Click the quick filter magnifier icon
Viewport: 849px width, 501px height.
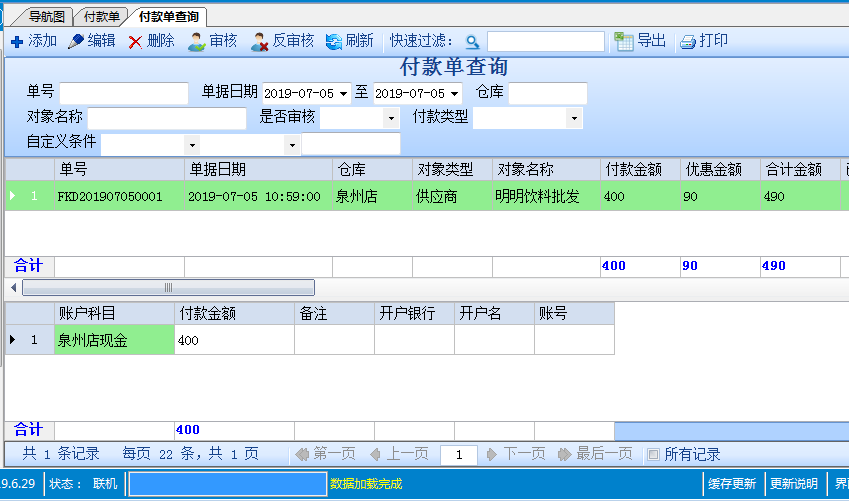click(x=472, y=42)
